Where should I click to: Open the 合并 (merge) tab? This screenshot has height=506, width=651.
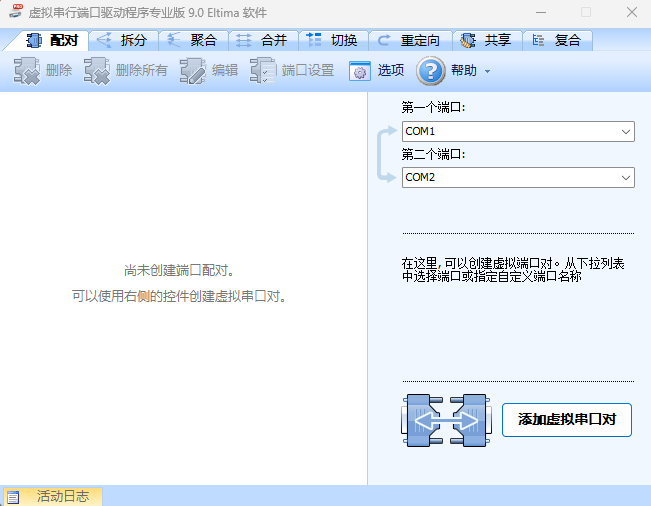coord(263,41)
